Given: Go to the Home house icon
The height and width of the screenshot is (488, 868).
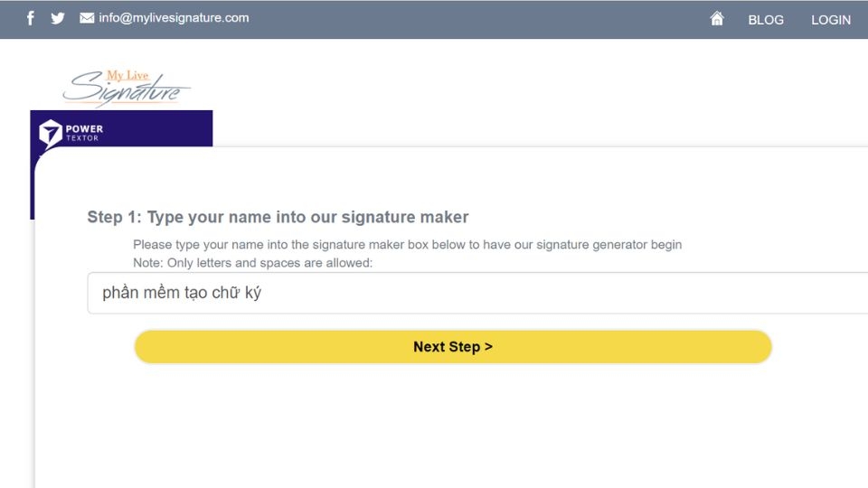Looking at the screenshot, I should (717, 19).
